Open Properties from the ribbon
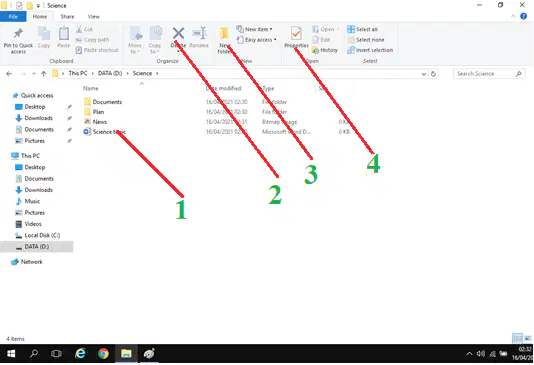The height and width of the screenshot is (365, 534). tap(296, 34)
